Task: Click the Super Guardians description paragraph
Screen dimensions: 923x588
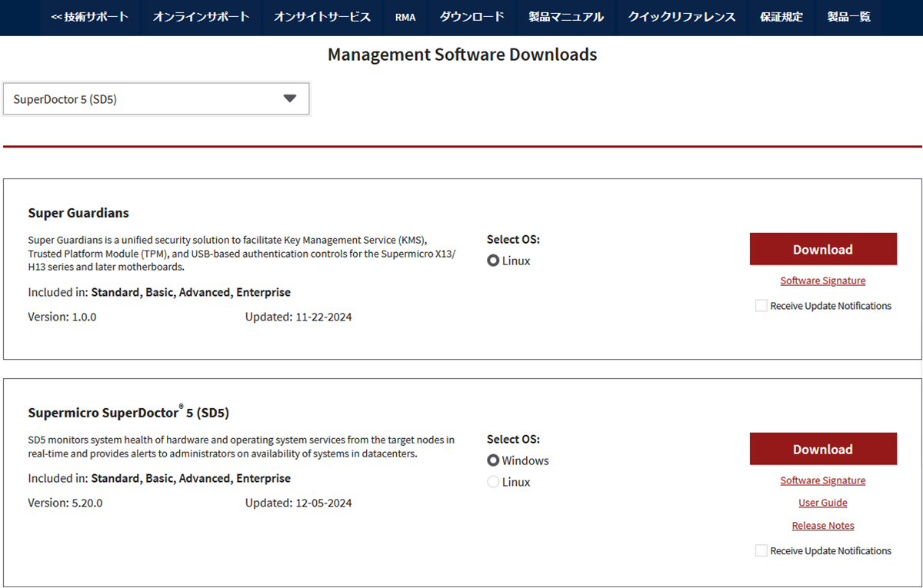Action: tap(242, 254)
